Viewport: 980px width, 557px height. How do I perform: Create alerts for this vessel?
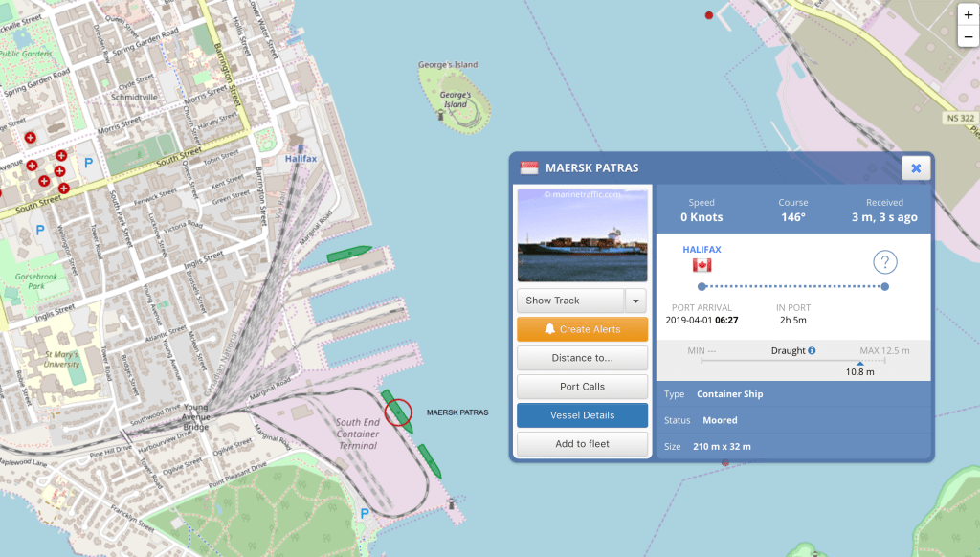pos(582,329)
